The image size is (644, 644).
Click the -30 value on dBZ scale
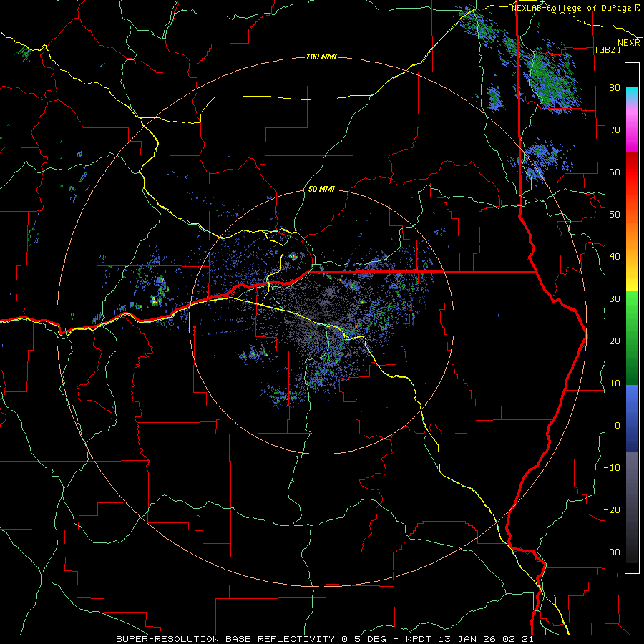(x=612, y=552)
